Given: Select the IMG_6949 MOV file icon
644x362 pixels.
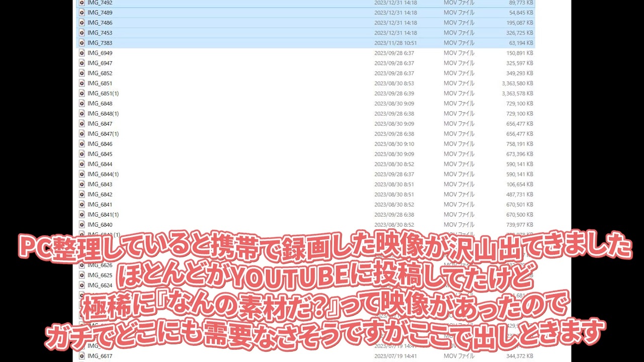Looking at the screenshot, I should click(82, 53).
